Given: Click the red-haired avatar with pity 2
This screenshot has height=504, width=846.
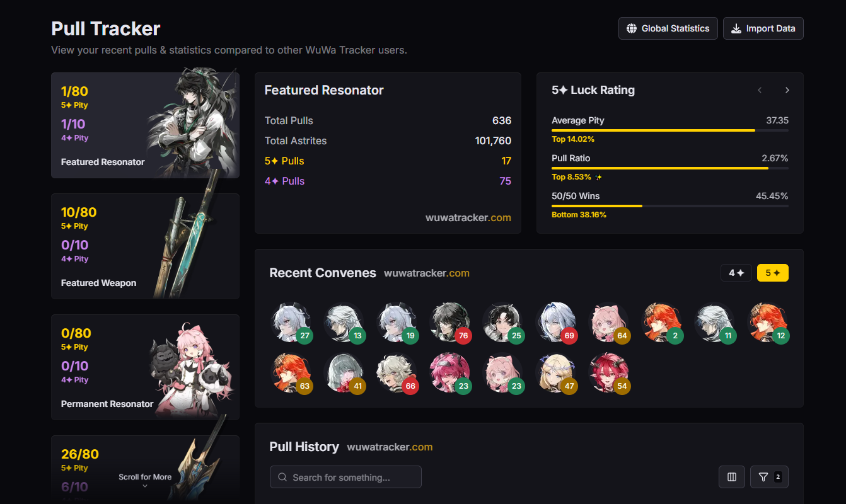Looking at the screenshot, I should coord(662,322).
